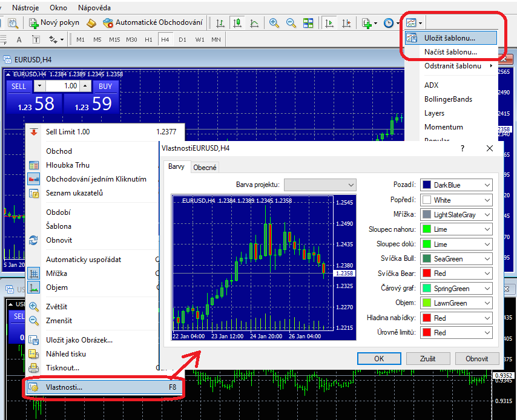Toggle the chart shift icon
This screenshot has height=420, width=517.
click(346, 23)
